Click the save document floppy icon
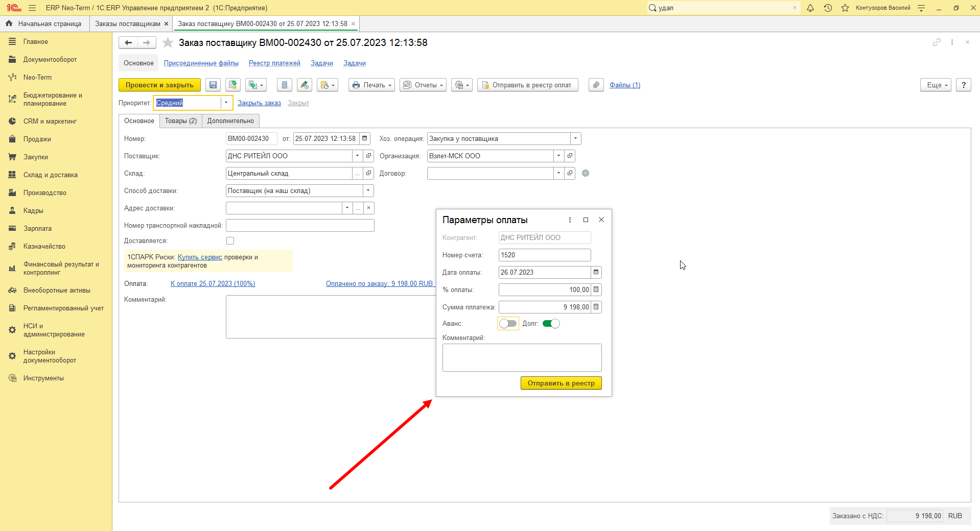 (x=213, y=85)
